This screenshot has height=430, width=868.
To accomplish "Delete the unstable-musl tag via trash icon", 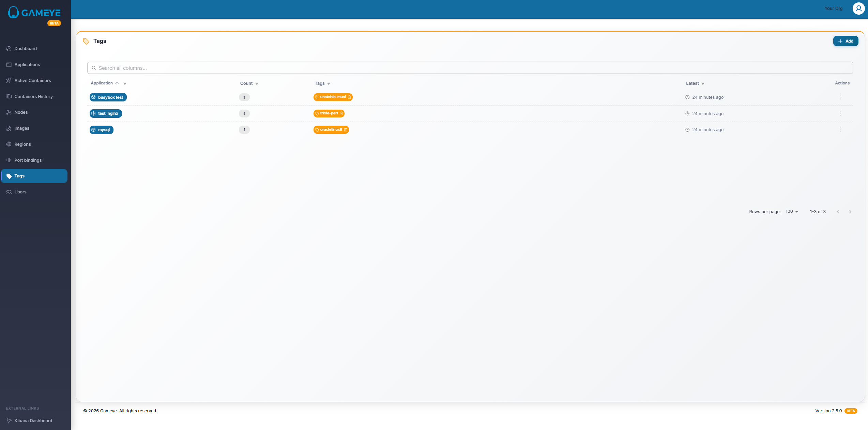I will [349, 97].
